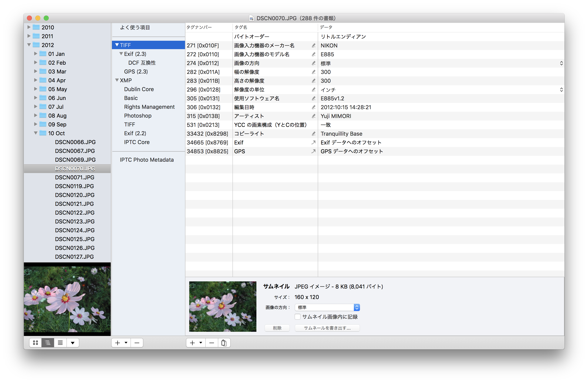Select Dublin Core metadata section
Viewport: 588px width, 383px height.
pos(139,89)
